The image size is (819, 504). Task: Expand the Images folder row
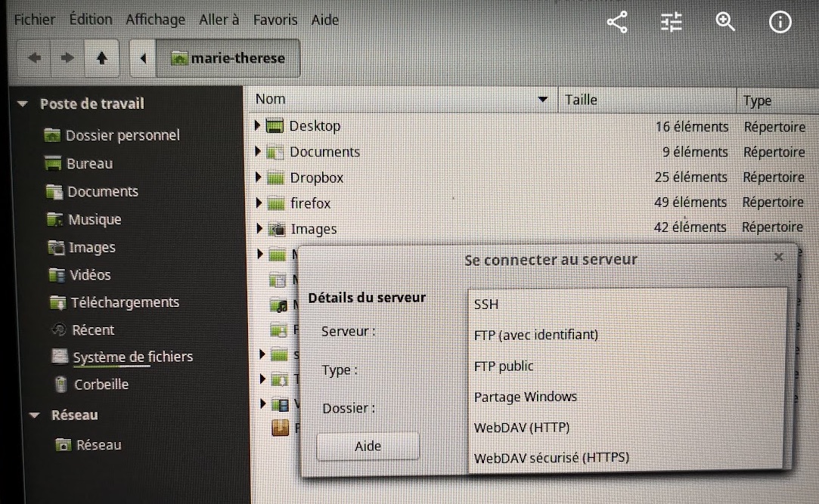tap(259, 228)
